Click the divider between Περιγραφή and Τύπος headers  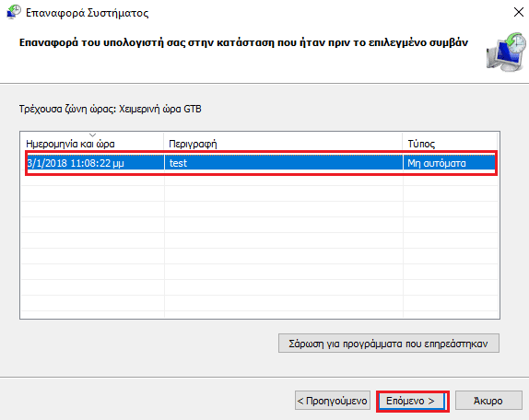pos(403,144)
